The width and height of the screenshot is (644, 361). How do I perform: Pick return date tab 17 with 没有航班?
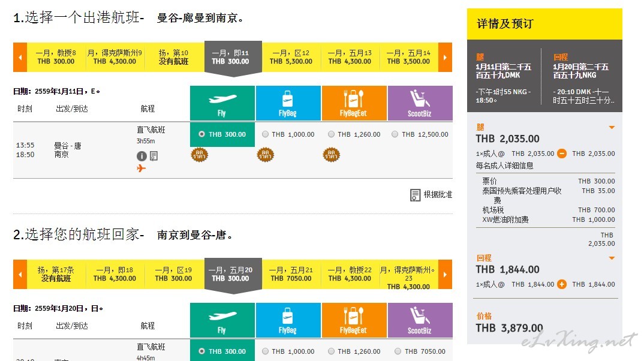coord(56,274)
